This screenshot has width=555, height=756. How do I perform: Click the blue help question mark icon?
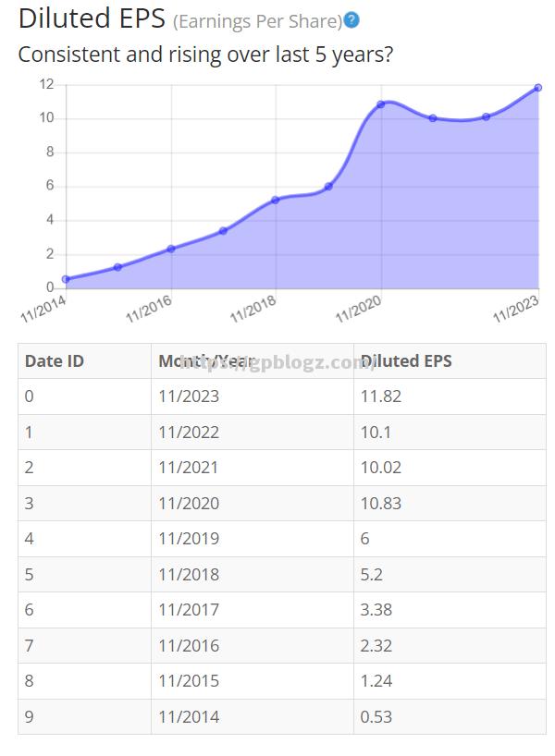point(351,20)
